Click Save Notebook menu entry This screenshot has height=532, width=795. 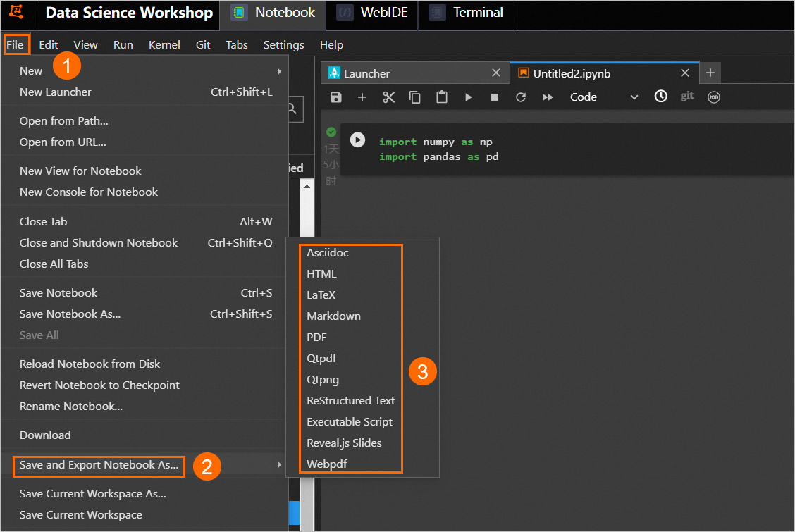coord(144,293)
